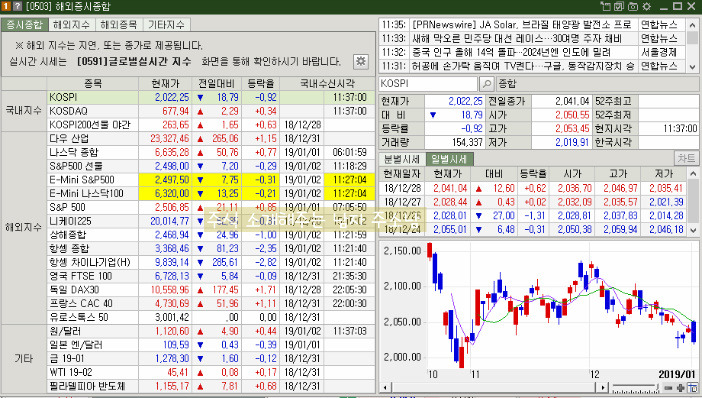Select the 금 19-01 row
This screenshot has height=398, width=702.
(210, 359)
